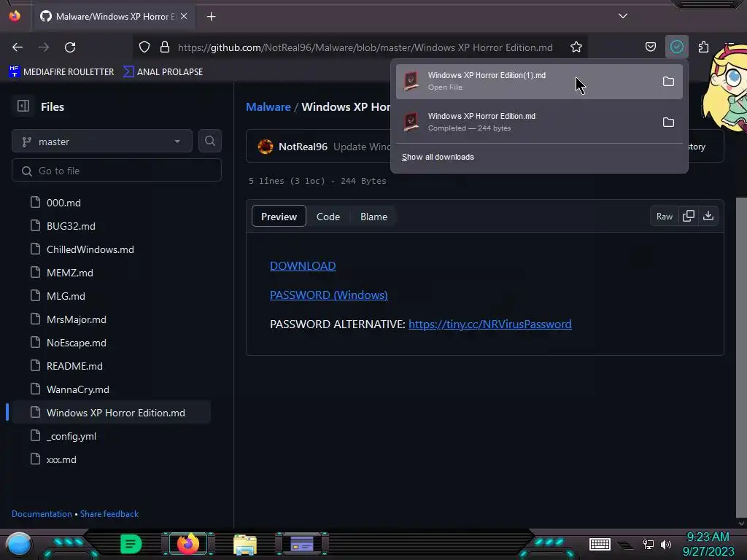The image size is (747, 560).
Task: Open NoEscape.md in the file tree
Action: pos(76,343)
